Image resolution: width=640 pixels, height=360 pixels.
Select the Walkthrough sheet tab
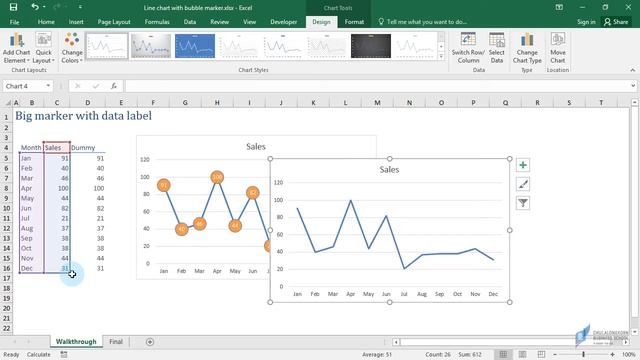click(x=76, y=342)
